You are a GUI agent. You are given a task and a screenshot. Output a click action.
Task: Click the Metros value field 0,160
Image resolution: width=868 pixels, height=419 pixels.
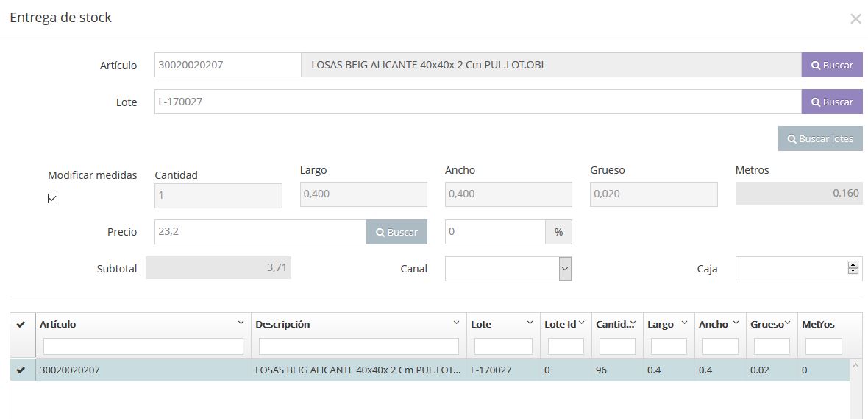click(x=799, y=193)
